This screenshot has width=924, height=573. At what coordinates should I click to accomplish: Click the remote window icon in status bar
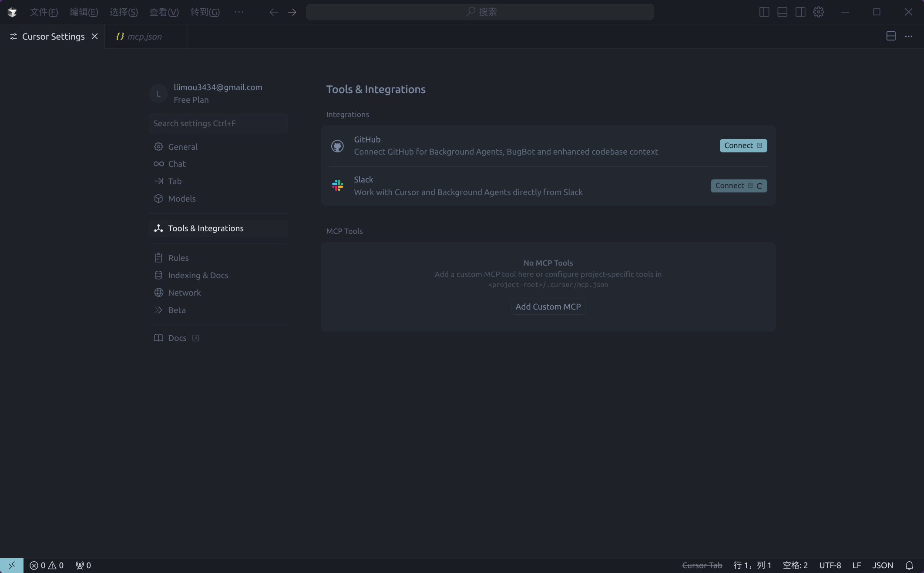pos(12,565)
